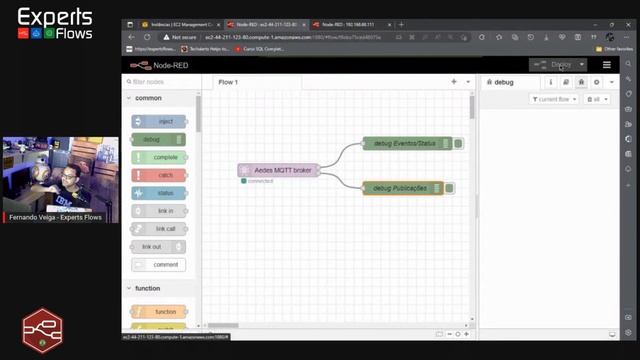The width and height of the screenshot is (640, 360).
Task: Select the complete node in the palette
Action: [159, 157]
